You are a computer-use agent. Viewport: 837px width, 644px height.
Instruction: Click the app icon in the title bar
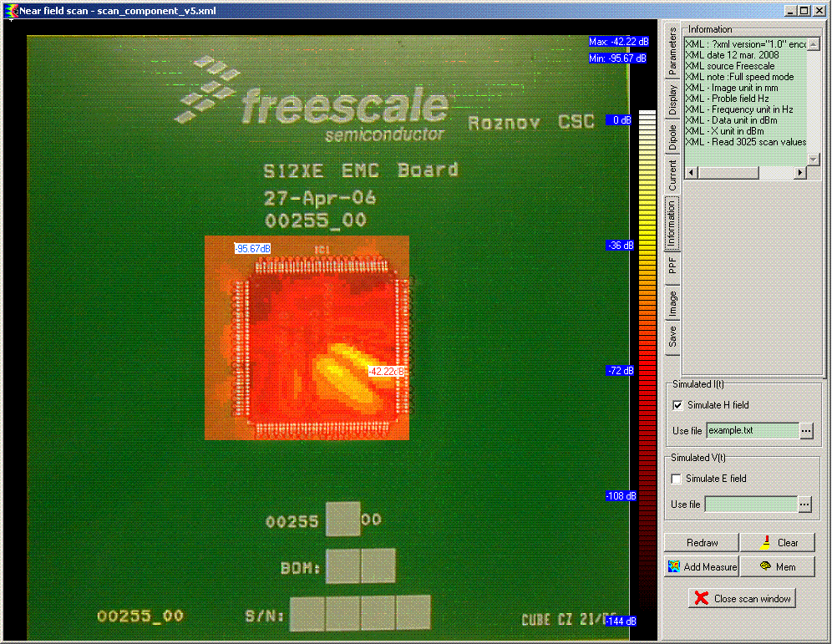(x=11, y=11)
